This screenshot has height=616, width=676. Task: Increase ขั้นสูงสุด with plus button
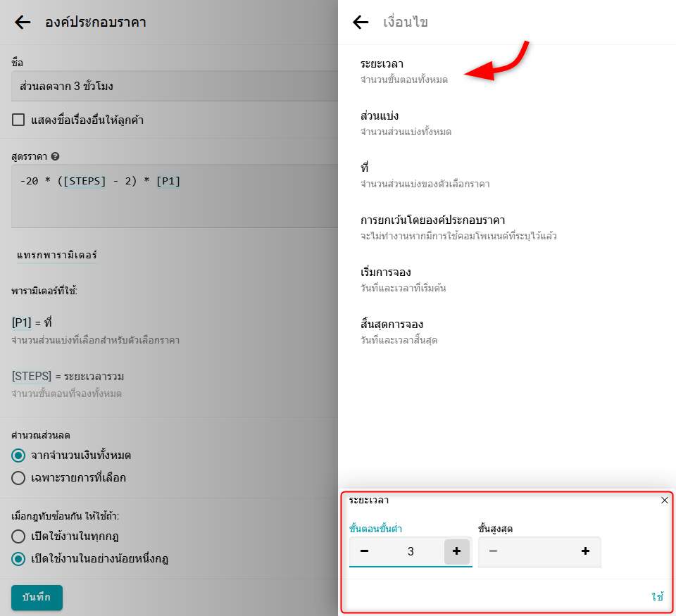585,551
